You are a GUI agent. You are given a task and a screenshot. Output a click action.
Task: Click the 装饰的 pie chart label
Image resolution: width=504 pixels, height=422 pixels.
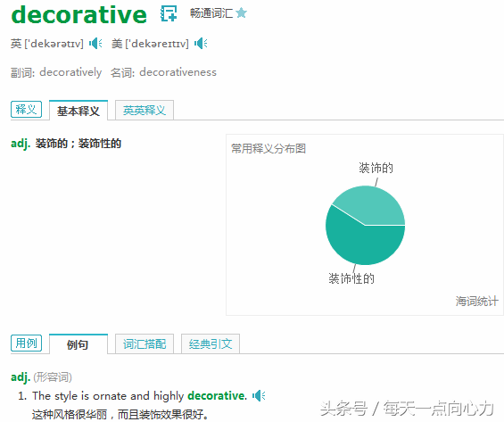point(376,168)
